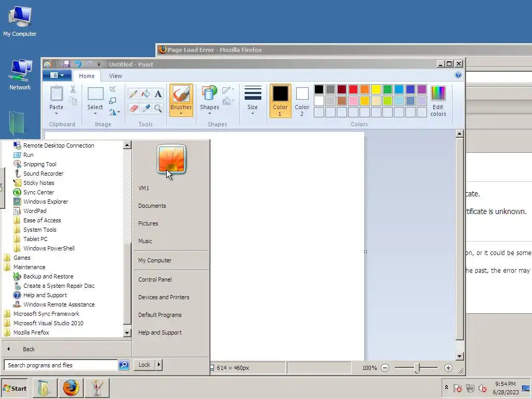Pick the yellow color swatch
The image size is (532, 399).
376,89
